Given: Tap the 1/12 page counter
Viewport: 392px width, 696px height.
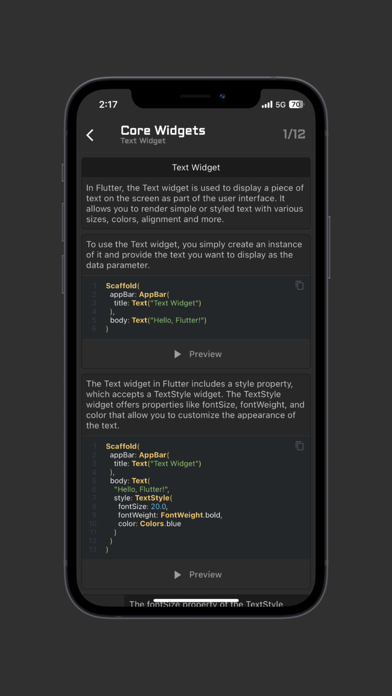Looking at the screenshot, I should point(294,134).
